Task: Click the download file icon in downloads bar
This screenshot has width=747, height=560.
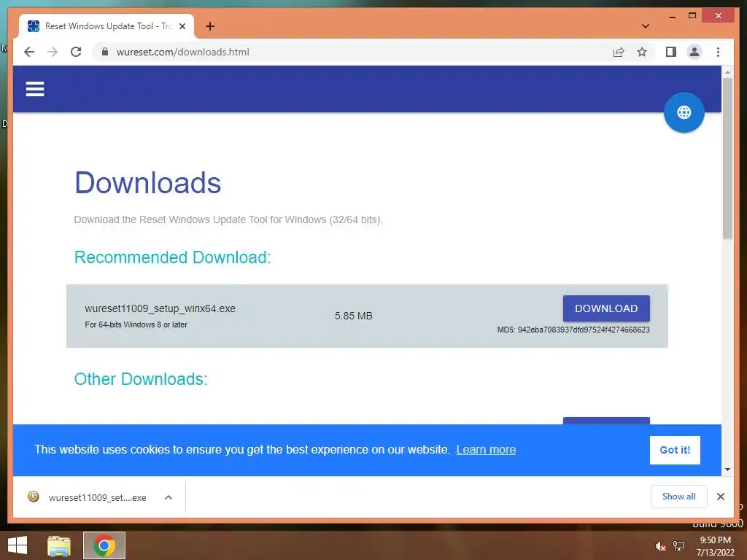Action: 33,497
